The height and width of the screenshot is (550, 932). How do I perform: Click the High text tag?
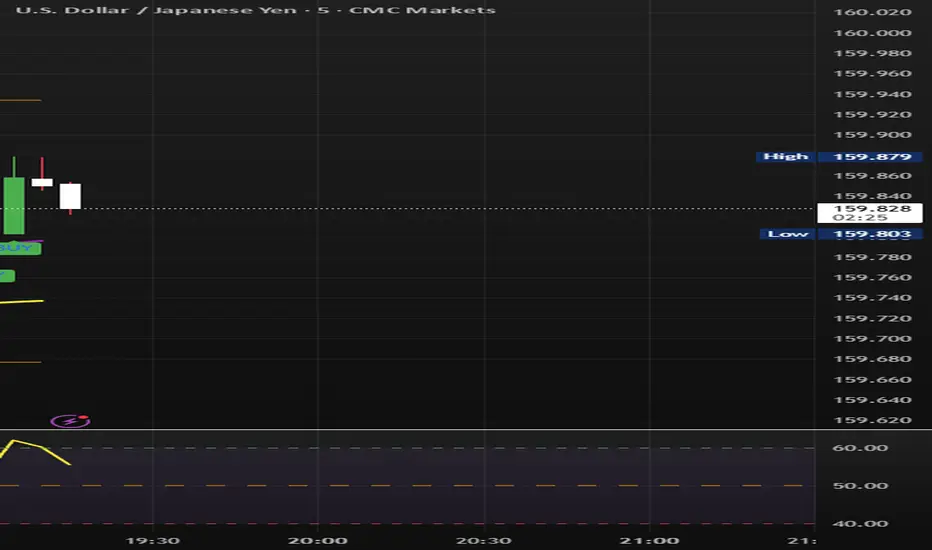(785, 157)
